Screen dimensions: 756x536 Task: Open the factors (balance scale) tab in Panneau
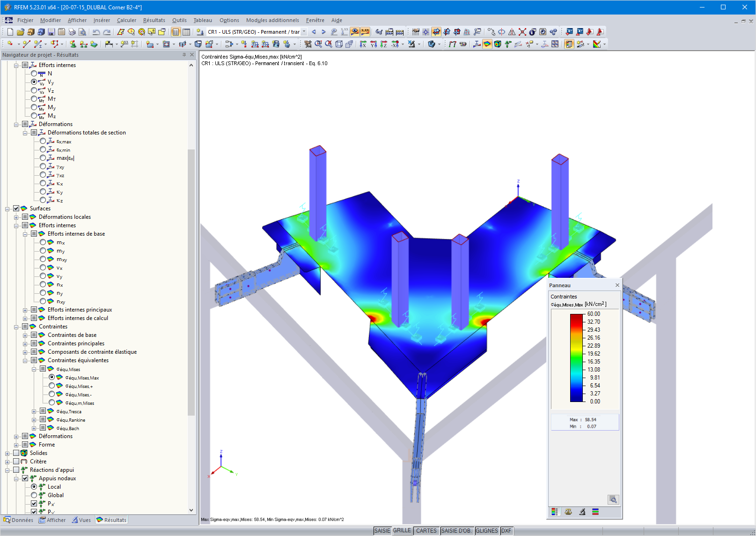(568, 512)
